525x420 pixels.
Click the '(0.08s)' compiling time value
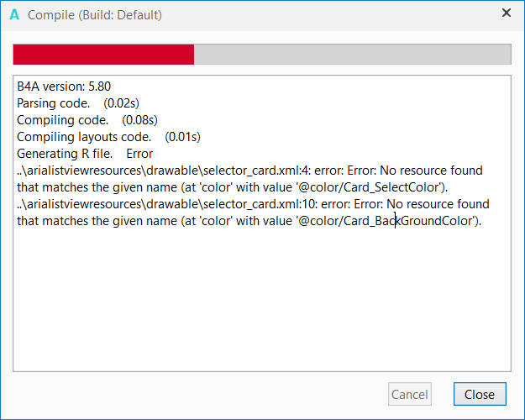pyautogui.click(x=140, y=119)
